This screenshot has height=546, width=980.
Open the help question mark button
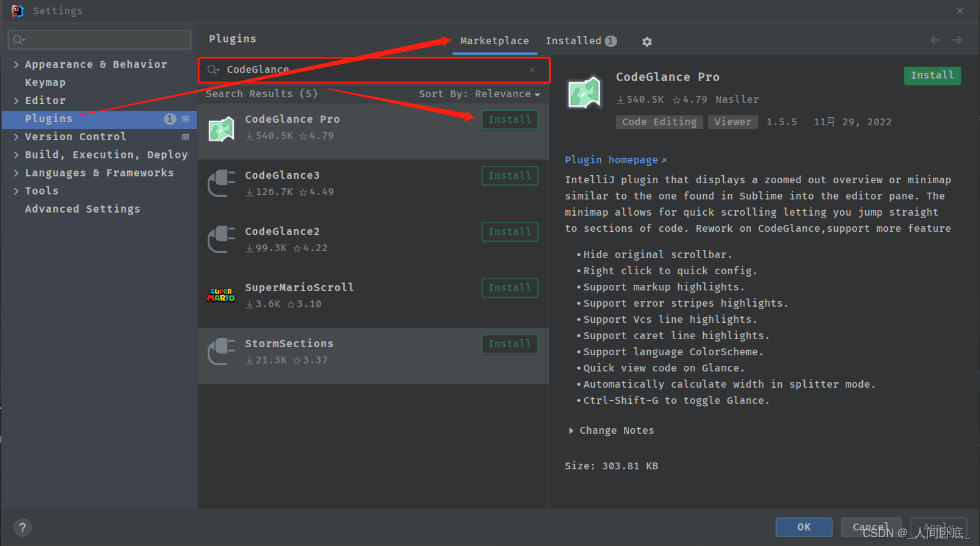tap(22, 527)
